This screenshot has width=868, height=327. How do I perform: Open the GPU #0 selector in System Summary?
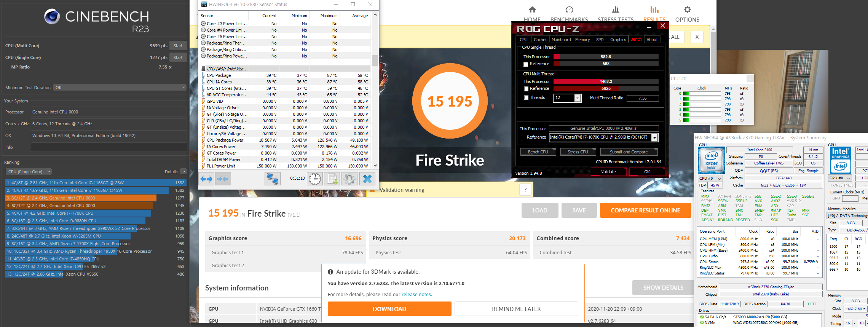point(840,178)
